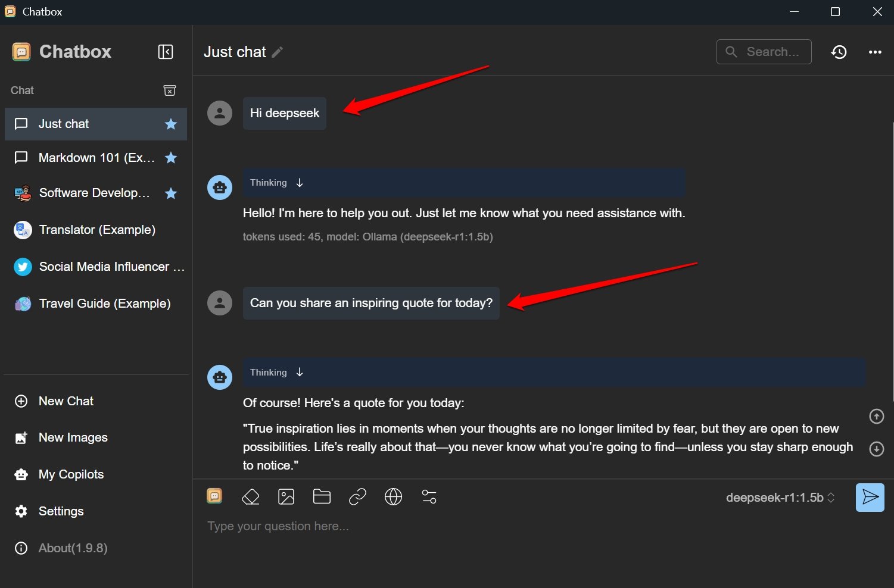
Task: Send message with the paper plane button
Action: (870, 498)
